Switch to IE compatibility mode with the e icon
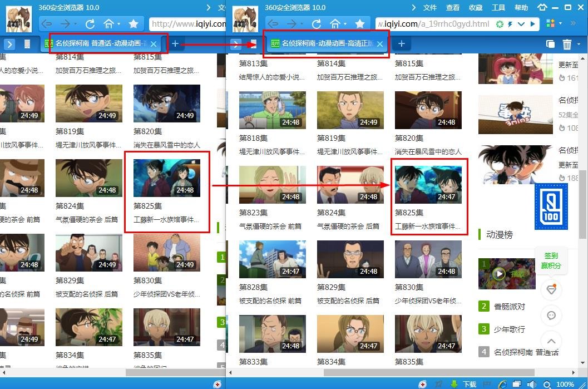This screenshot has height=389, width=588. [x=502, y=384]
